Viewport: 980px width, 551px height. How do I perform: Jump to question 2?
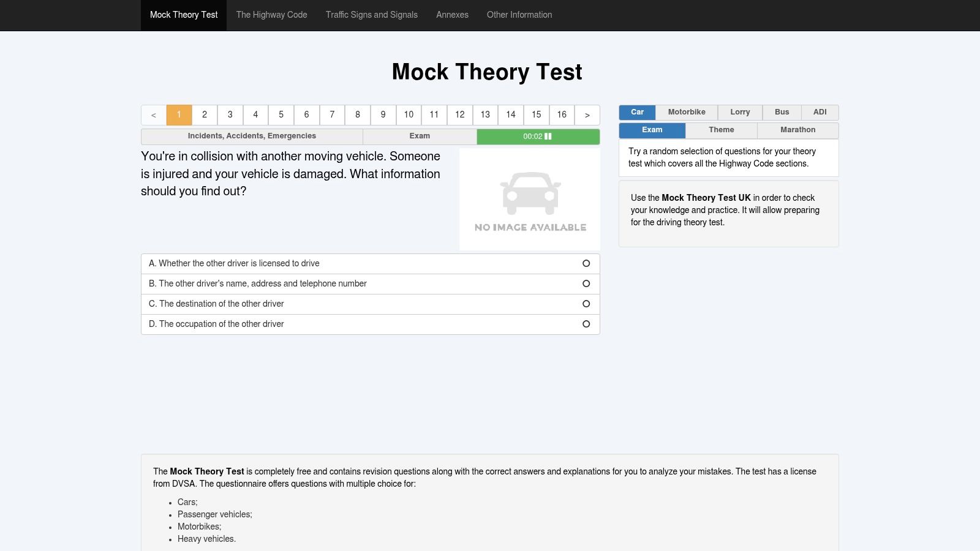(205, 115)
